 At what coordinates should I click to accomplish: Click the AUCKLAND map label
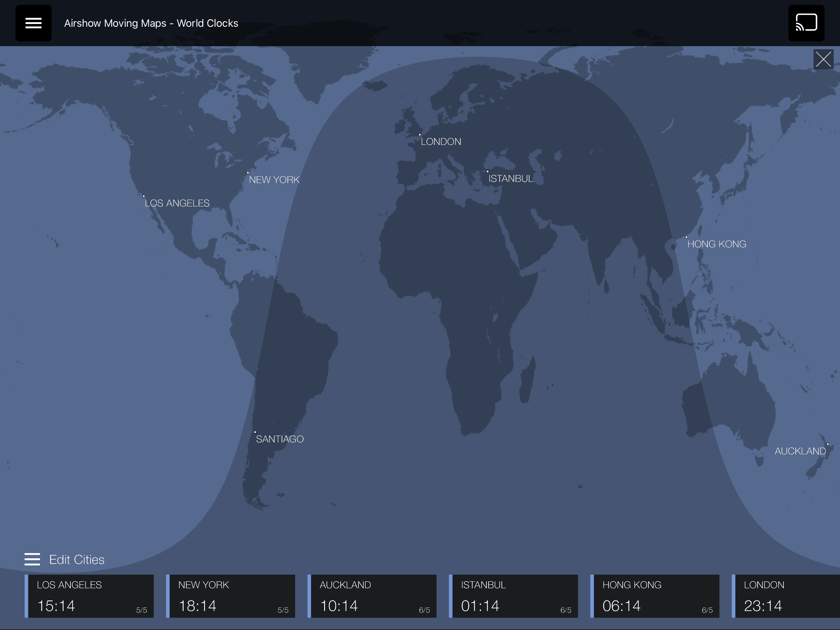coord(800,451)
